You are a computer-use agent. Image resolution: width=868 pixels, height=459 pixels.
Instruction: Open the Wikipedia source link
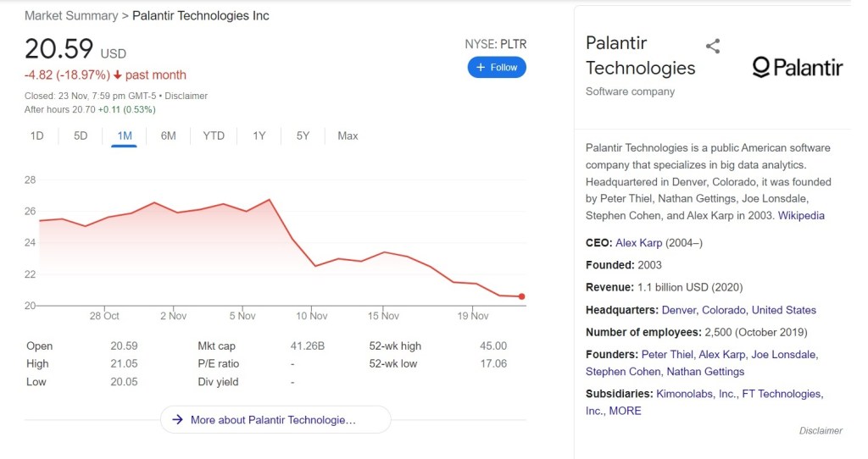coord(801,215)
